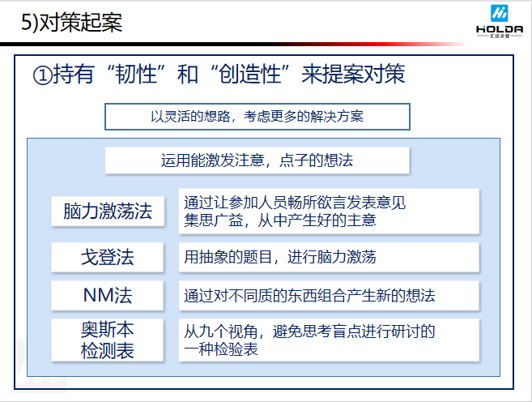The height and width of the screenshot is (402, 532).
Task: Click the 脑力激荡法 label box
Action: [x=108, y=212]
